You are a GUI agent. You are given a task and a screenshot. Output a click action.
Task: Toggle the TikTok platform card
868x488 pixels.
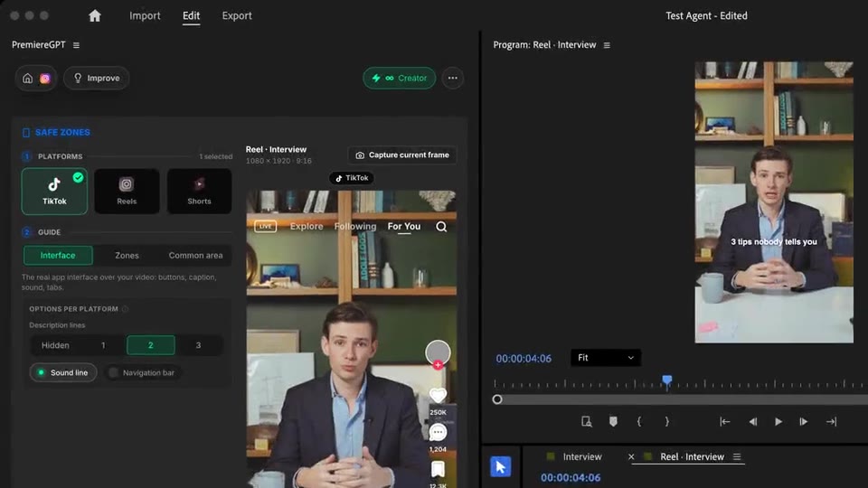[54, 192]
